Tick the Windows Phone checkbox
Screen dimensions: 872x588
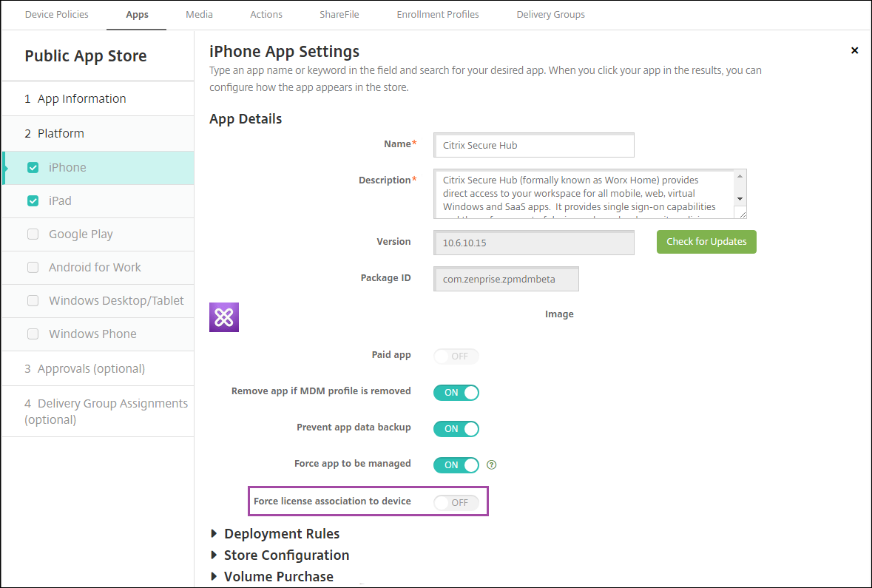pos(33,334)
